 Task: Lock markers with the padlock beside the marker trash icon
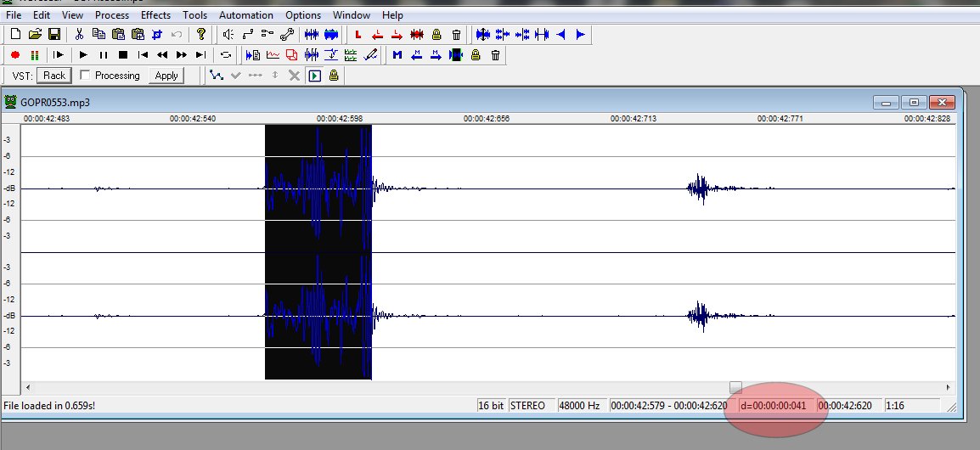476,55
